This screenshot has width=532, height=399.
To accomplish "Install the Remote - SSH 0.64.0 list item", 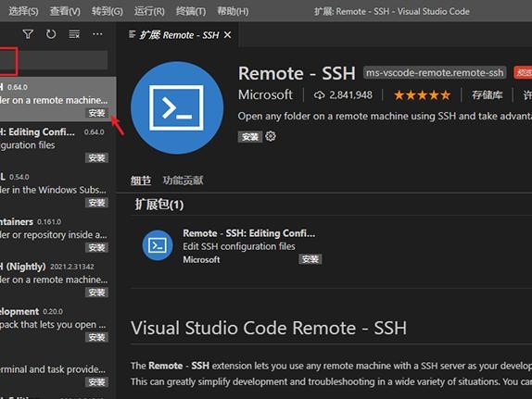I will point(96,113).
